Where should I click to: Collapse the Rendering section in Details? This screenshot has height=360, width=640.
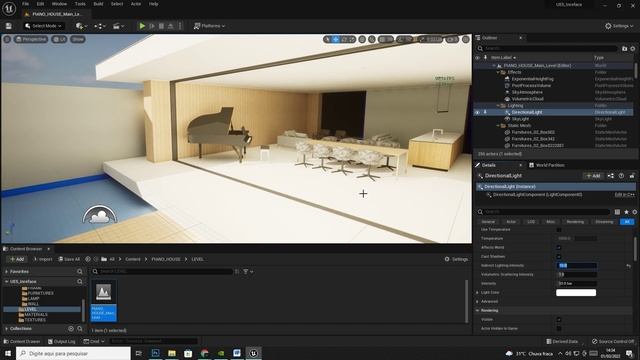[477, 311]
